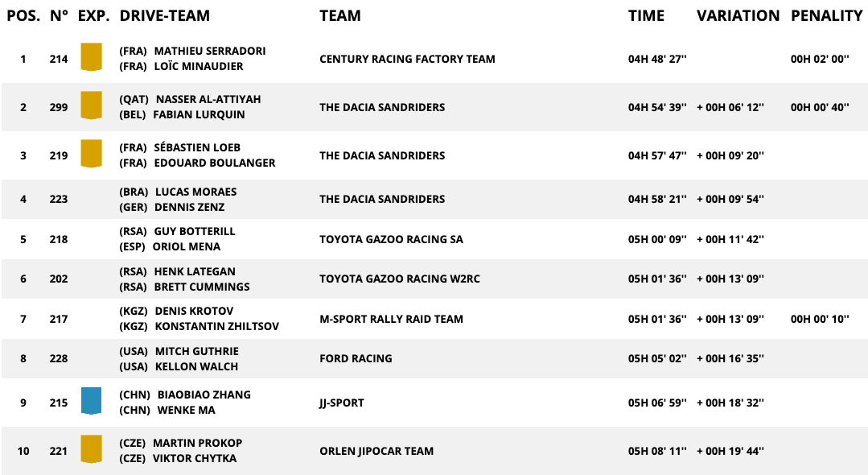This screenshot has height=475, width=868.
Task: Click co-driver Brett Cummings
Action: tap(202, 287)
